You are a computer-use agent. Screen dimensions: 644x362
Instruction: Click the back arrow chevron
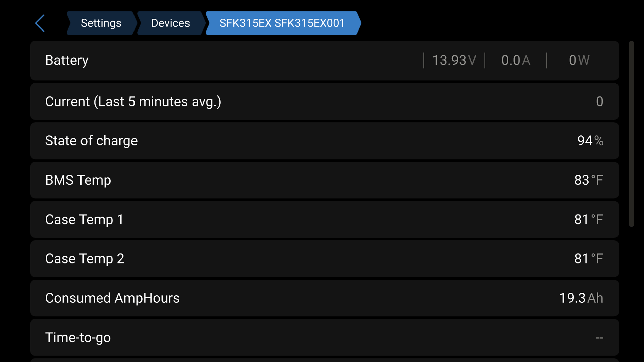coord(40,23)
